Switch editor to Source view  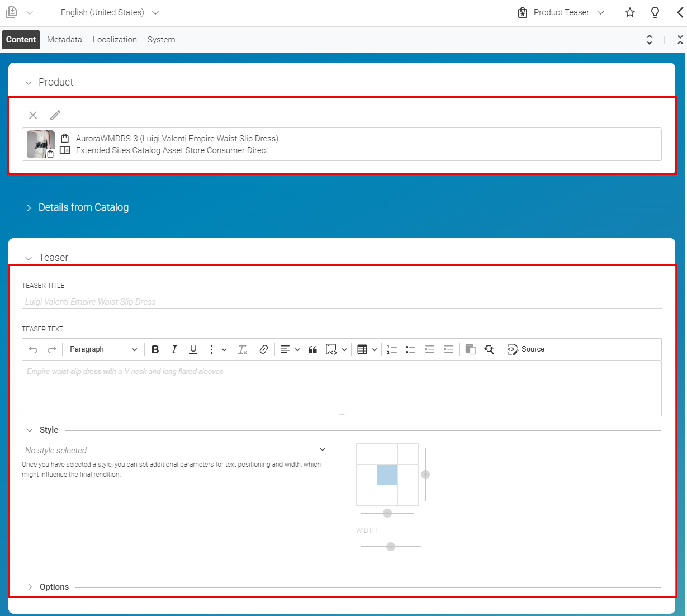coord(526,349)
